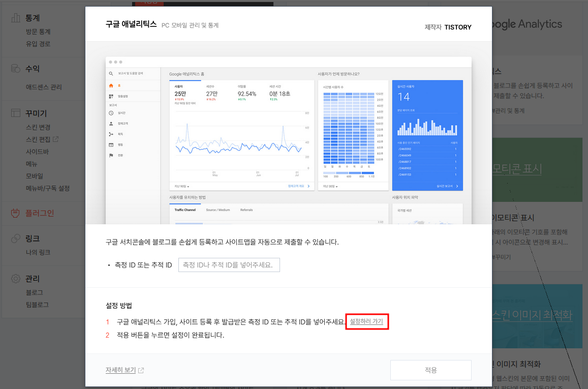Open 블로그 under 관리

click(x=34, y=292)
